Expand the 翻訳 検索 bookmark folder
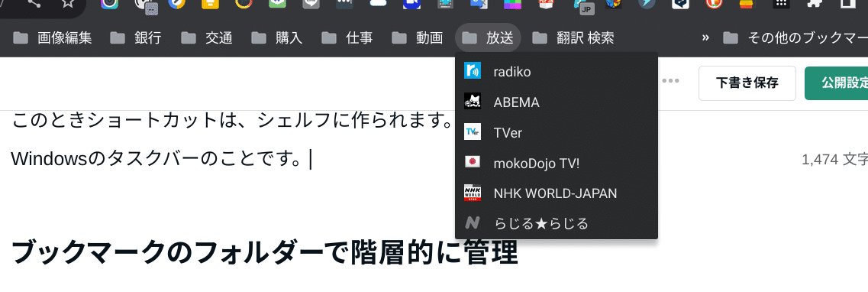Screen dimensions: 868x292 coord(573,37)
